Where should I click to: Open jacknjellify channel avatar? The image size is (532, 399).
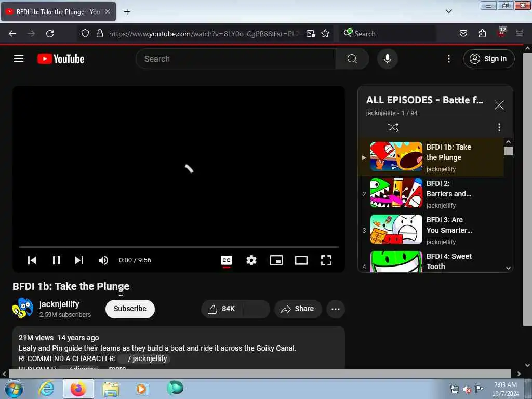tap(23, 308)
